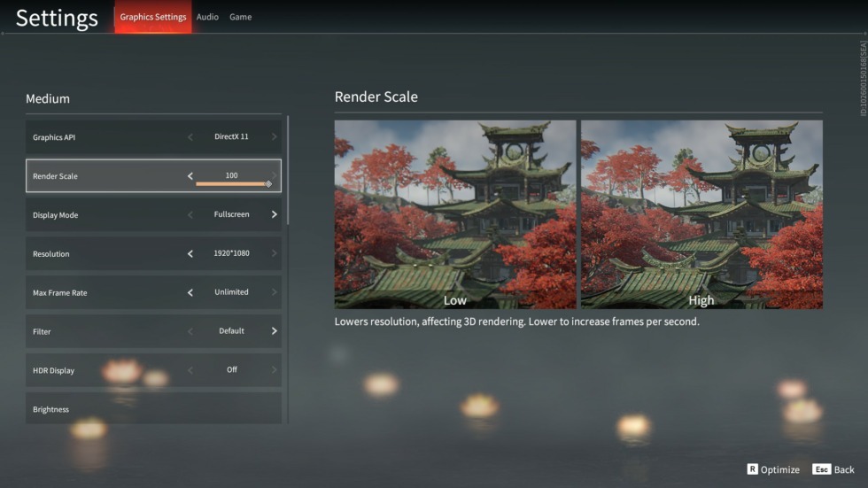The height and width of the screenshot is (488, 868).
Task: Click left arrow for Resolution
Action: pyautogui.click(x=190, y=253)
